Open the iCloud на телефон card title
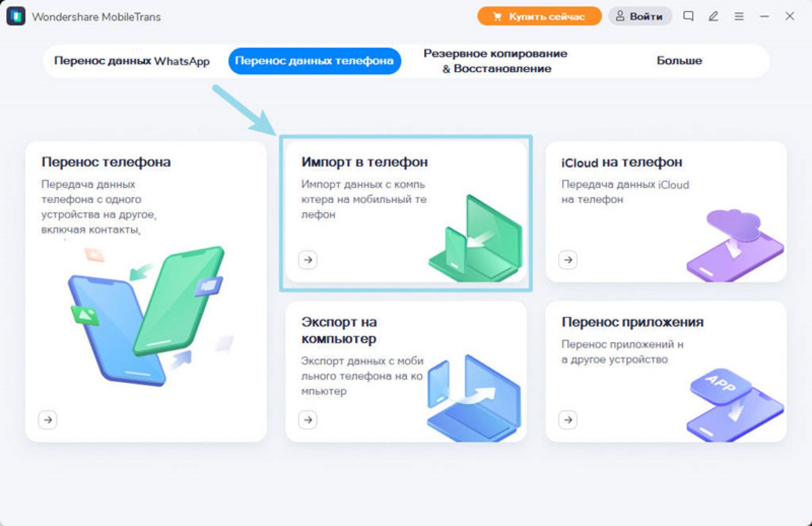812x526 pixels. point(622,162)
